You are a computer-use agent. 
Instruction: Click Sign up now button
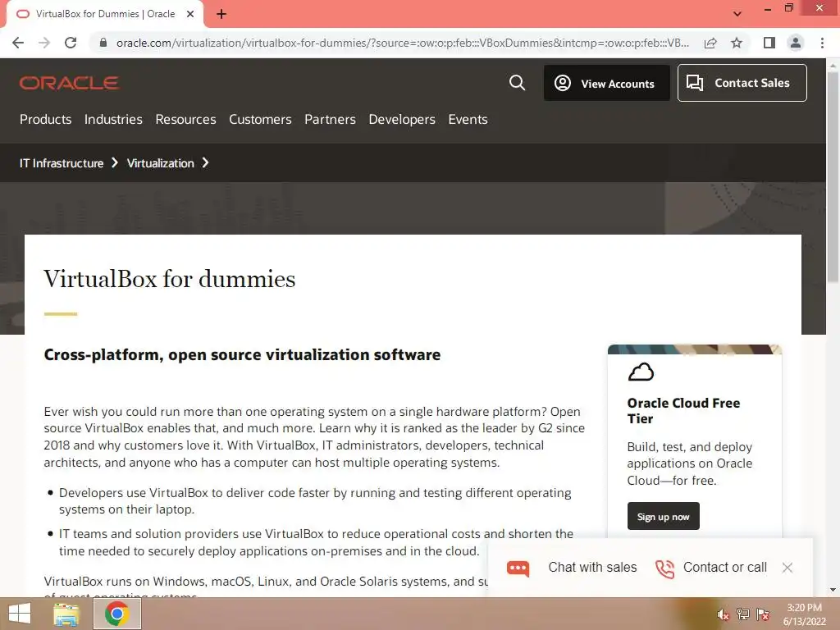coord(663,517)
